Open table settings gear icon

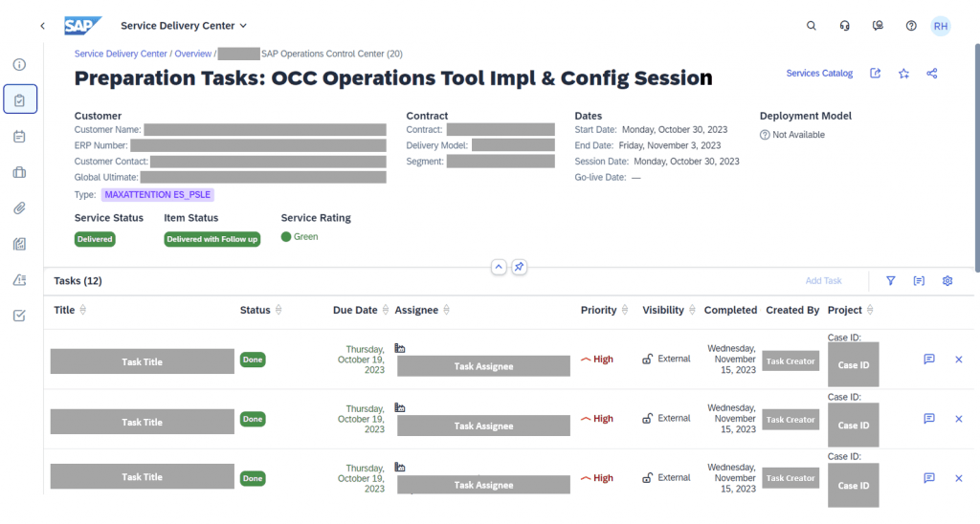[x=947, y=281]
